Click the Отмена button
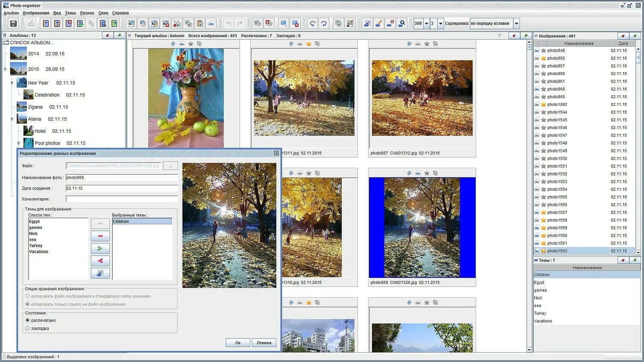Screen dimensions: 644x362 [x=264, y=343]
